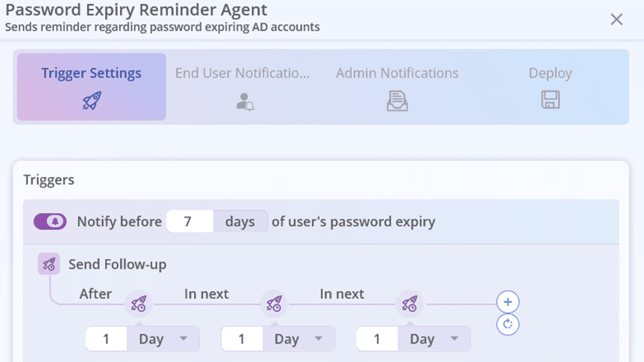Click the Send Follow-up rocket badge icon
This screenshot has height=362, width=644.
click(48, 263)
